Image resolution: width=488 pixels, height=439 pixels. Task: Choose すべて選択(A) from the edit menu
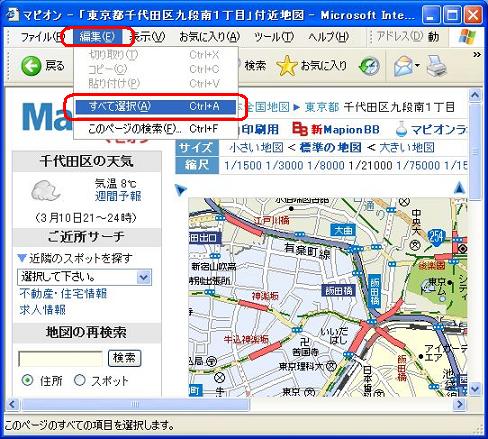[x=156, y=107]
